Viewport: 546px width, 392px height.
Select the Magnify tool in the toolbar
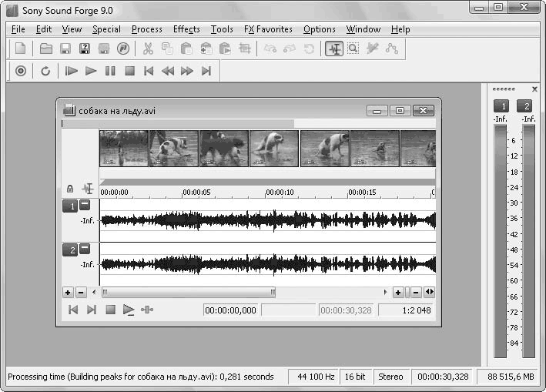(x=353, y=49)
